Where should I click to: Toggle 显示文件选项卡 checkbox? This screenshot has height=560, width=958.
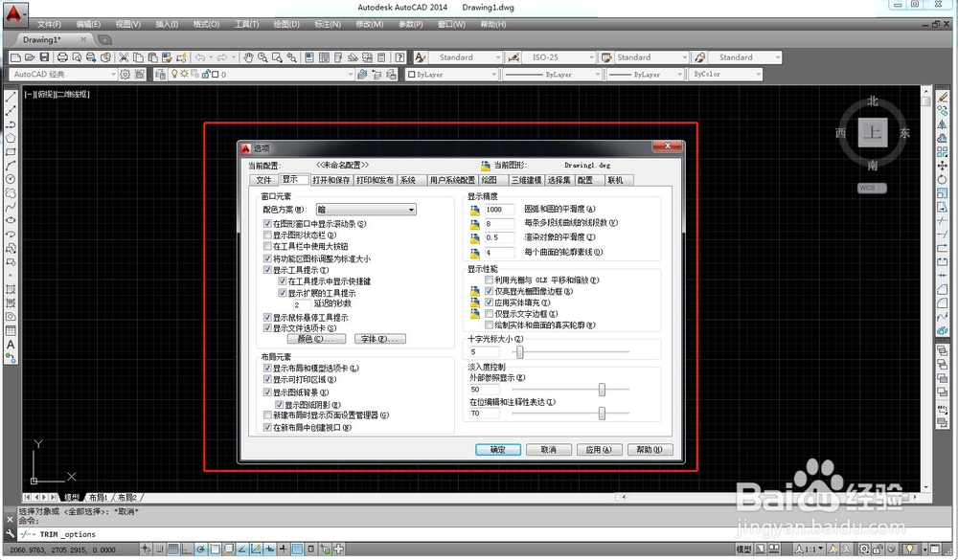click(x=267, y=328)
